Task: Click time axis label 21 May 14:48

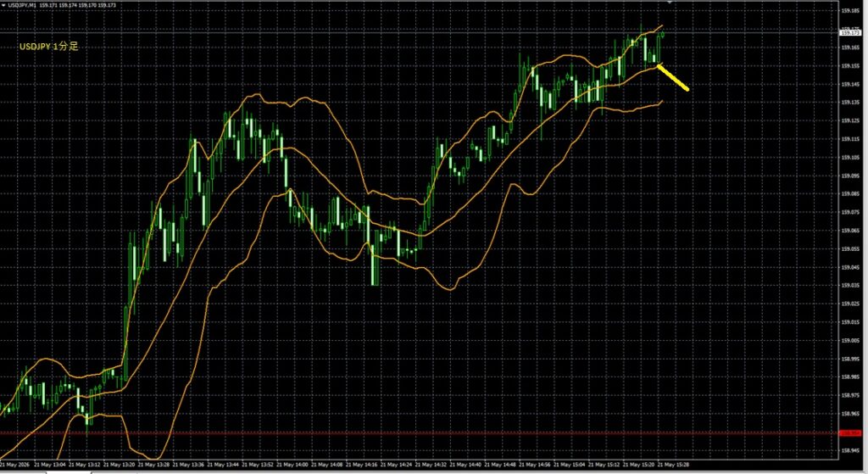Action: coord(500,465)
